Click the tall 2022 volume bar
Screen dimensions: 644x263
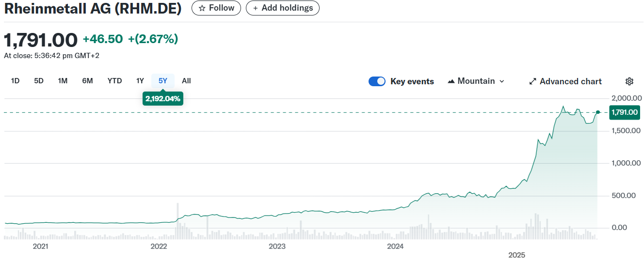(178, 221)
